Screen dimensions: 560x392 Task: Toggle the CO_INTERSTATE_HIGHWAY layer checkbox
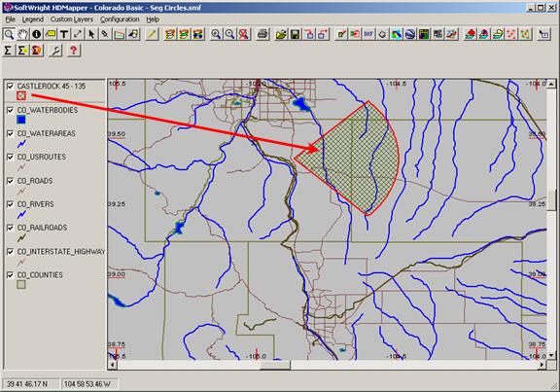click(11, 252)
